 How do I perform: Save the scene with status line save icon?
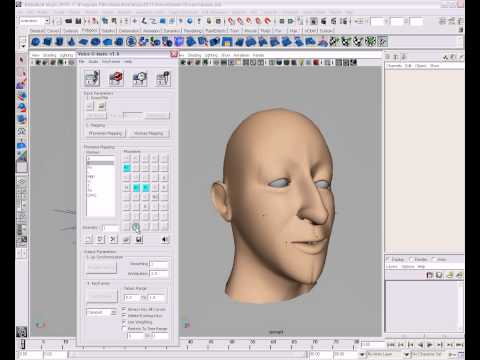click(x=78, y=21)
